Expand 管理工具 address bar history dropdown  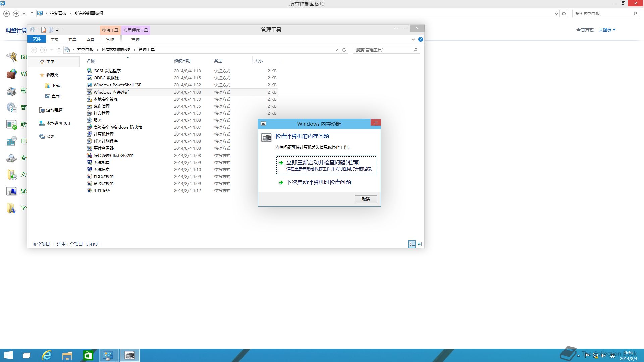[337, 50]
